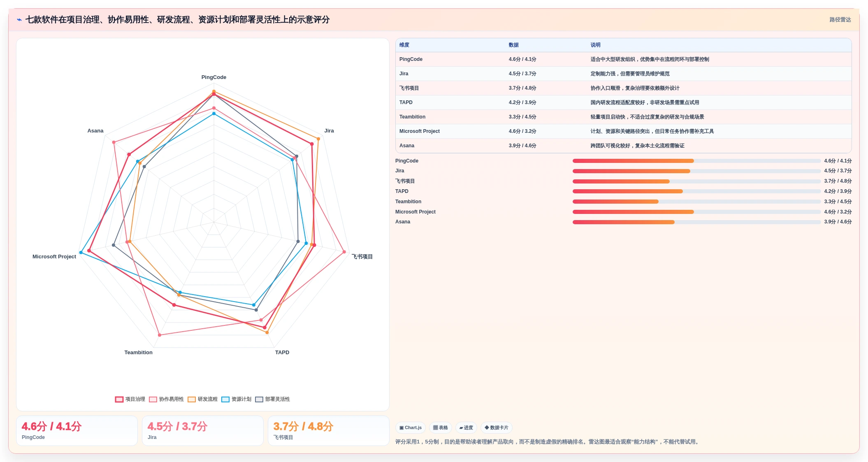Open the 飞书项目 score card

click(x=329, y=431)
